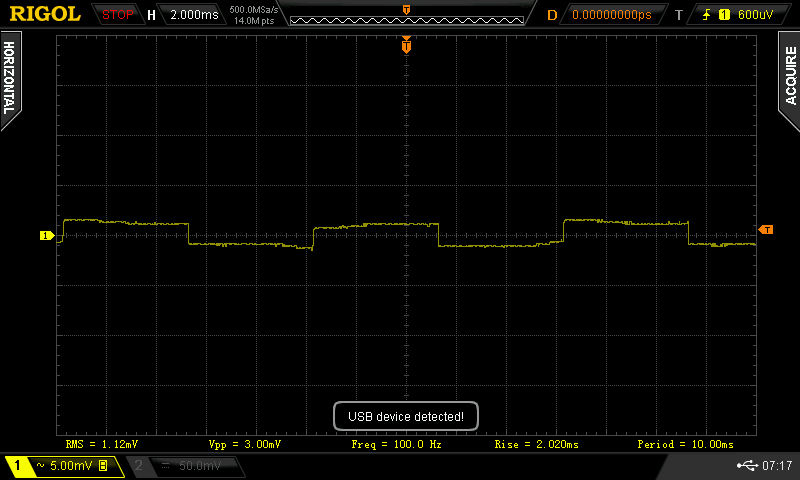Click the red STOP run status indicator
This screenshot has height=480, width=800.
(117, 15)
